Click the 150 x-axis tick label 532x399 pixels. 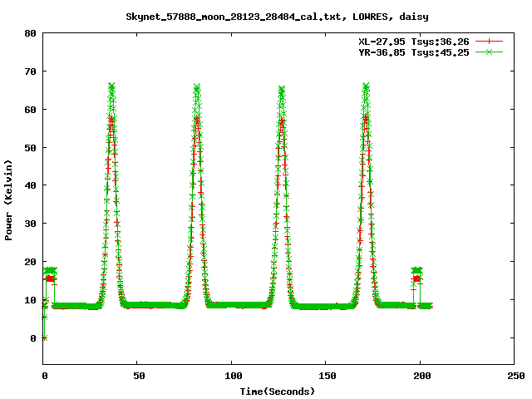[327, 376]
